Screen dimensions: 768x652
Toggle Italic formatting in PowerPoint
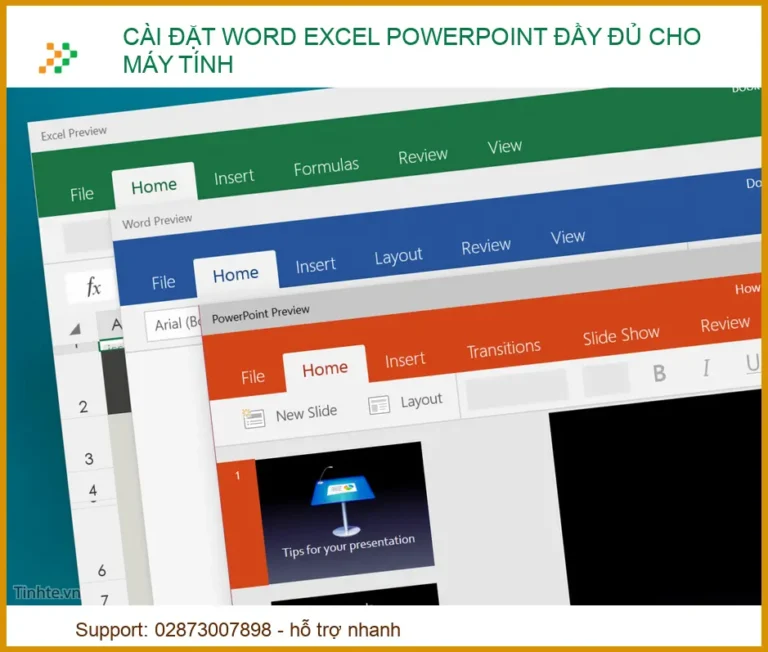706,367
